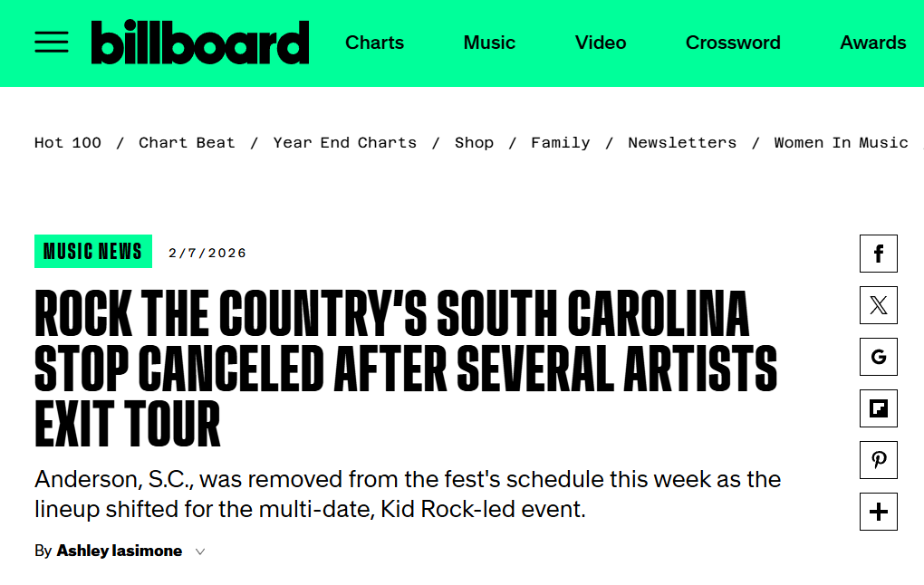
Task: Visit the Chart Beat link
Action: [187, 142]
